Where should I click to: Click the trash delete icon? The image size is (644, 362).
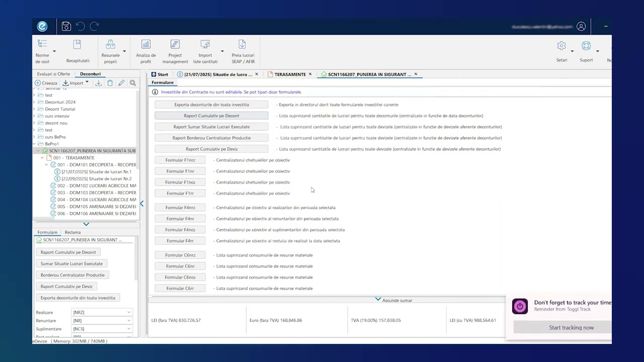[110, 83]
